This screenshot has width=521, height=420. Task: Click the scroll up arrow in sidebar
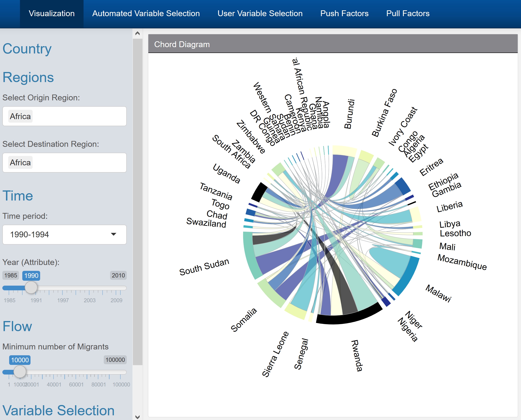[x=138, y=33]
